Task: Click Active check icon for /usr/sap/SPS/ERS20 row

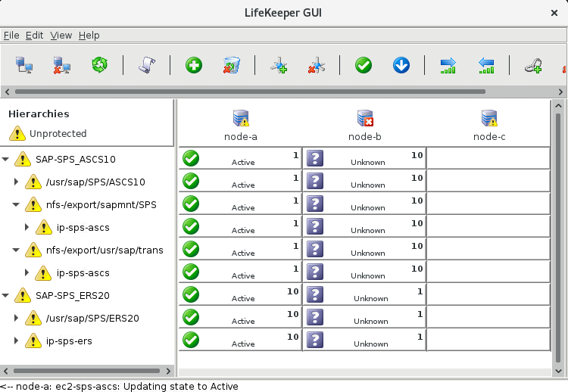Action: [191, 317]
